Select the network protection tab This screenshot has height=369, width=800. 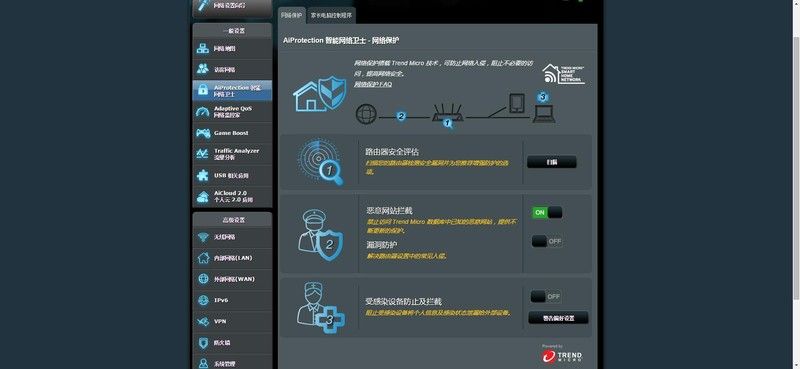click(292, 15)
